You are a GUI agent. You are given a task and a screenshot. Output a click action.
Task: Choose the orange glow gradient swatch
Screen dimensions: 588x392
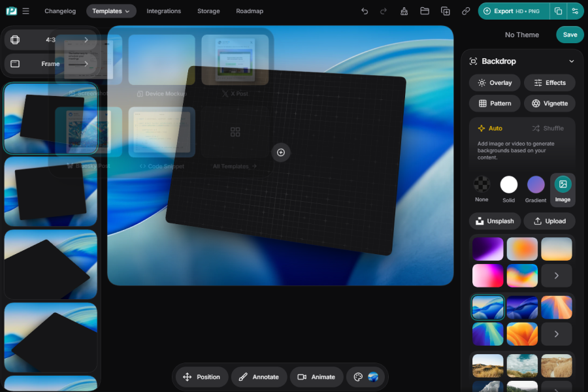pyautogui.click(x=522, y=249)
